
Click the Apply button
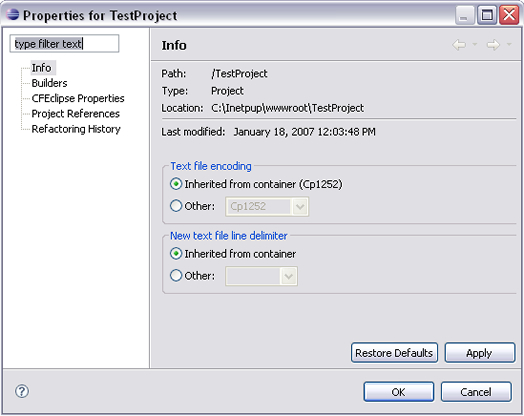[480, 353]
